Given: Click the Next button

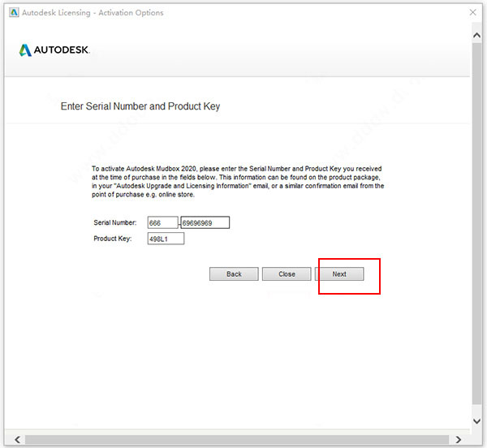Looking at the screenshot, I should [339, 274].
